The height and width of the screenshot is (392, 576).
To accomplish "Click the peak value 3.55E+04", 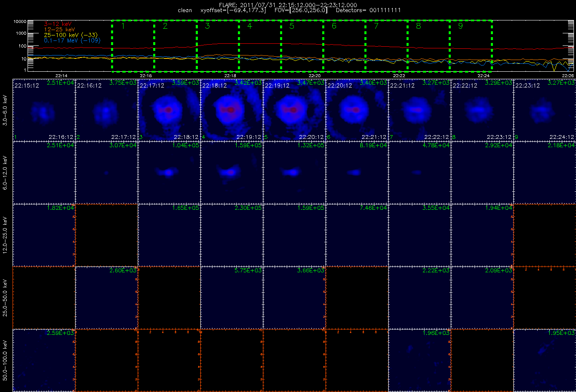I will pyautogui.click(x=436, y=208).
